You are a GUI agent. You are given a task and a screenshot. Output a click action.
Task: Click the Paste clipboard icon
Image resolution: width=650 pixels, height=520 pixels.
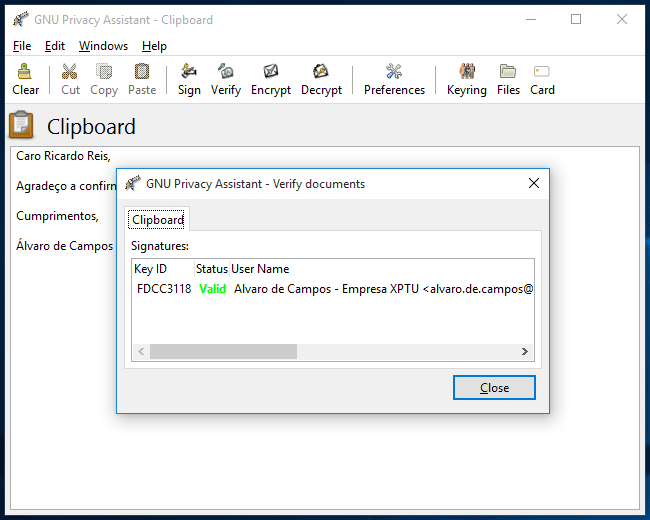point(142,79)
